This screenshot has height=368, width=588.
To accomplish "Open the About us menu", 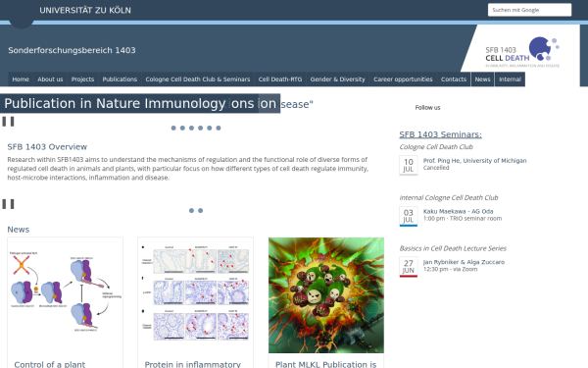I will point(50,79).
